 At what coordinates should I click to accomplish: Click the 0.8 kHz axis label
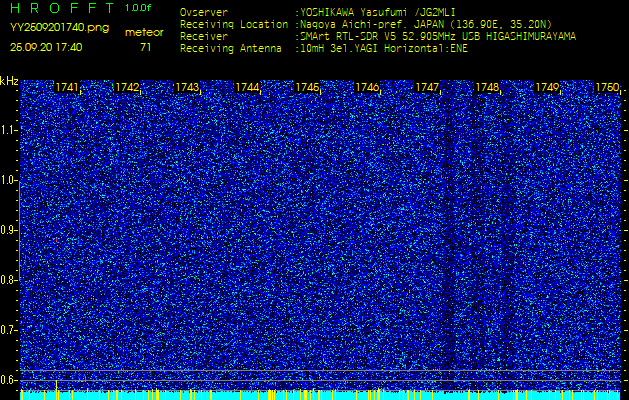tap(7, 280)
